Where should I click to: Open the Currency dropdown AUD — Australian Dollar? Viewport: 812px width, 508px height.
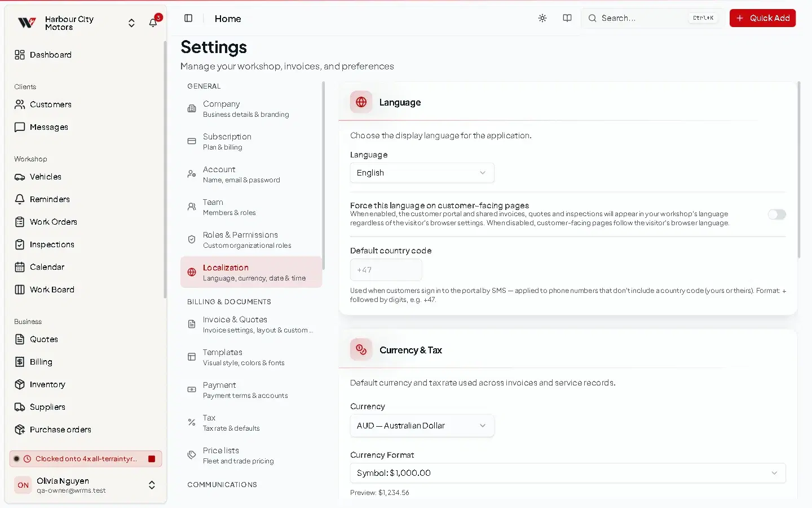click(422, 426)
